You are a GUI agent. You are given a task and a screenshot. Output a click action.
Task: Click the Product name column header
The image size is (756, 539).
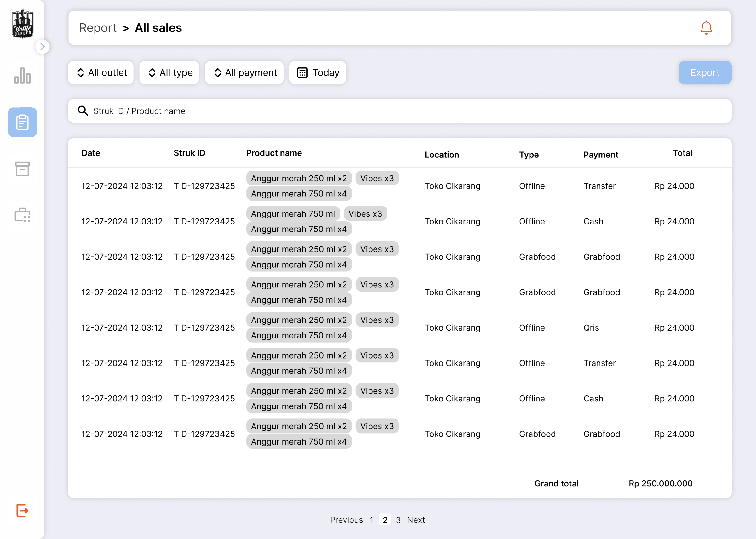tap(274, 153)
